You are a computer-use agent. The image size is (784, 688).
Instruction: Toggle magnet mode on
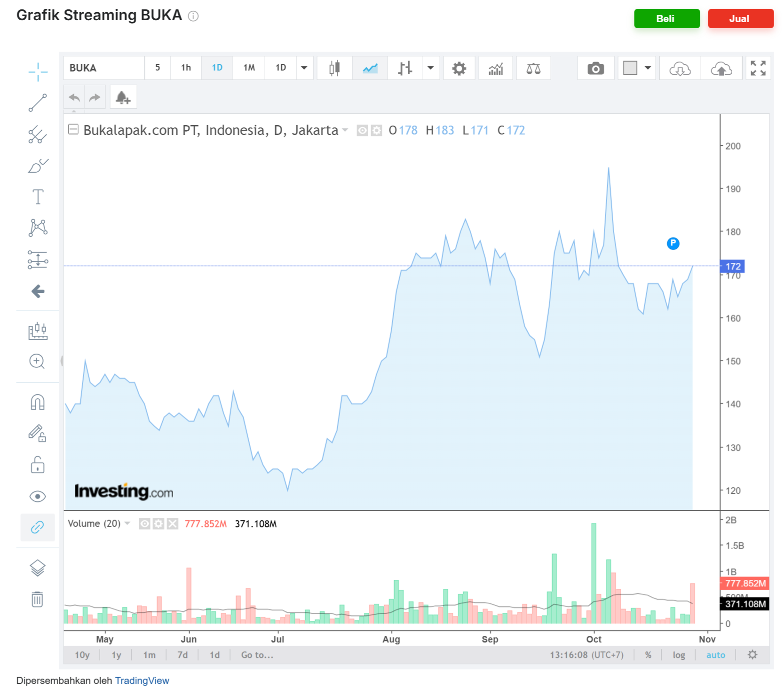pos(38,403)
